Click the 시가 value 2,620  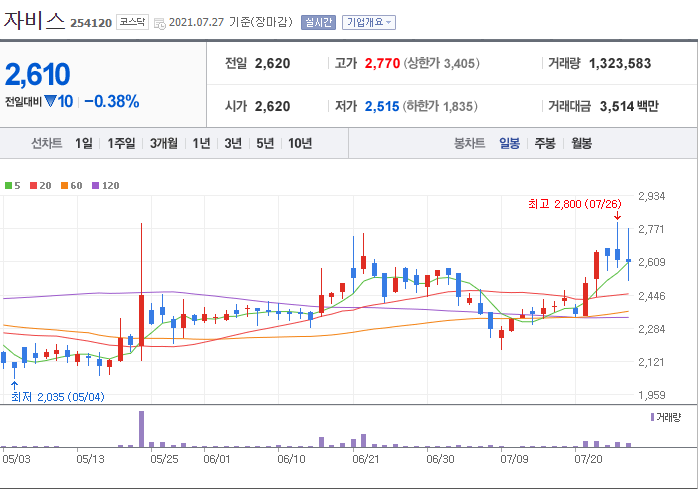coord(272,106)
